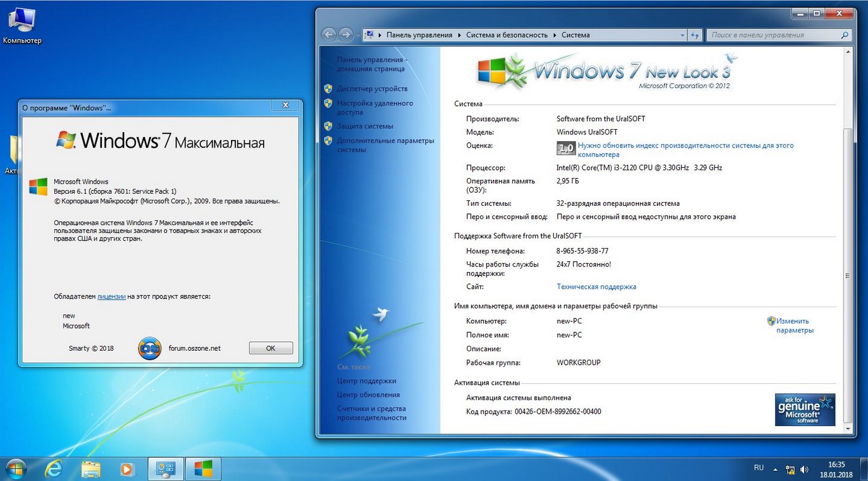Viewport: 868px width, 481px height.
Task: Switch to the About Windows taskbar button
Action: click(203, 469)
